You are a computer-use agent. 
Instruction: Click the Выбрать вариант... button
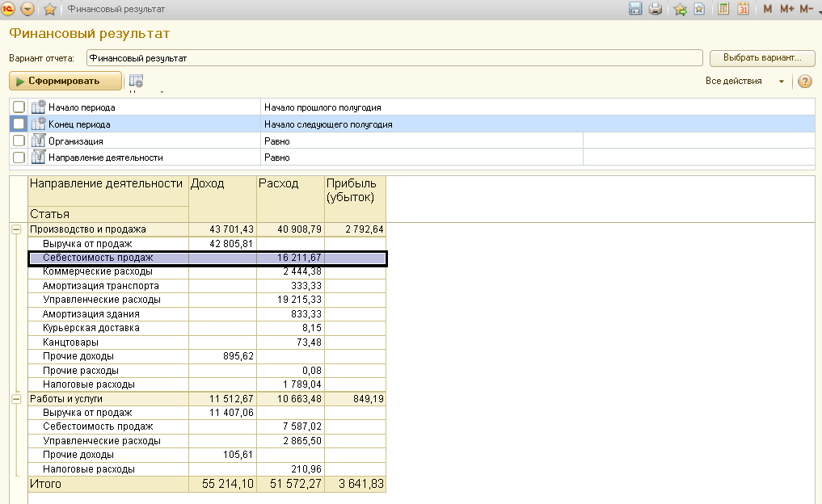(761, 58)
